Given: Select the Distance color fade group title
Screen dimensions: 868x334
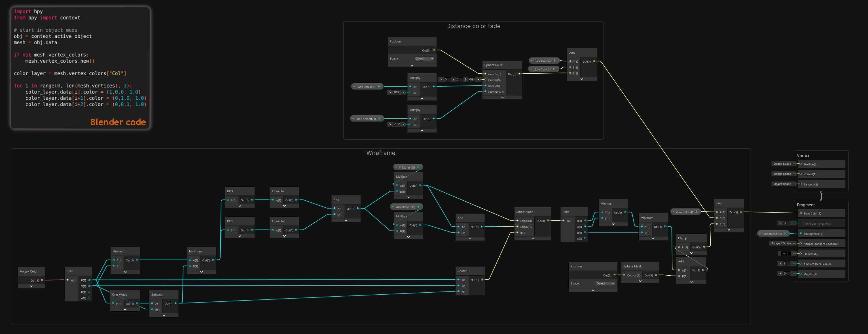Looking at the screenshot, I should (473, 26).
